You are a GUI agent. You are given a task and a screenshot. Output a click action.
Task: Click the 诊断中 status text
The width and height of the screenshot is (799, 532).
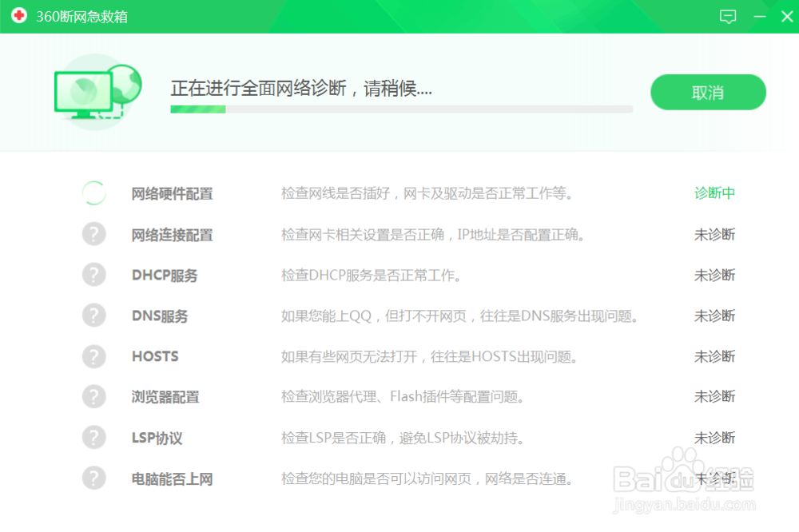pos(714,193)
